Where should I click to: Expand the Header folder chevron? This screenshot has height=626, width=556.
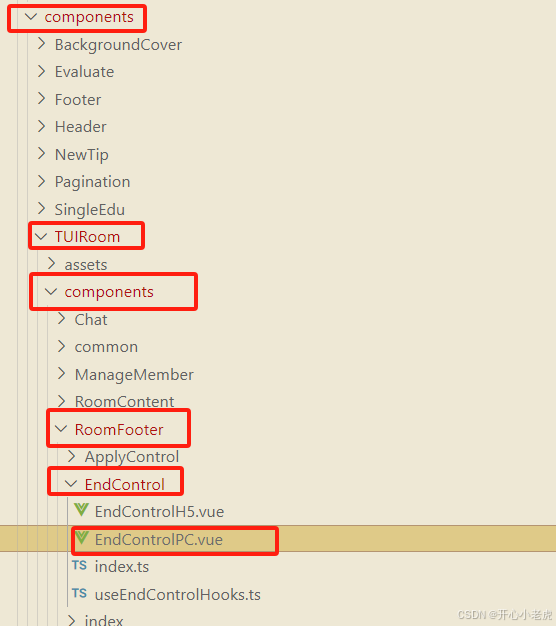(41, 127)
